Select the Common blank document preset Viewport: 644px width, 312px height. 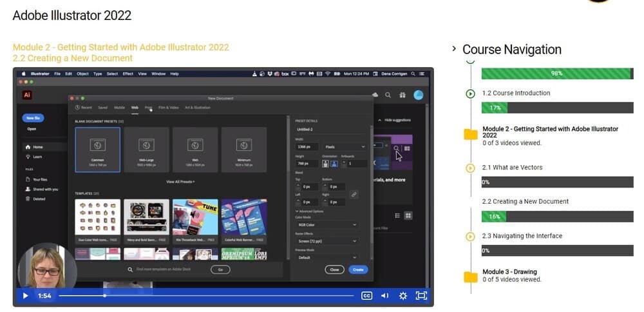[x=98, y=150]
